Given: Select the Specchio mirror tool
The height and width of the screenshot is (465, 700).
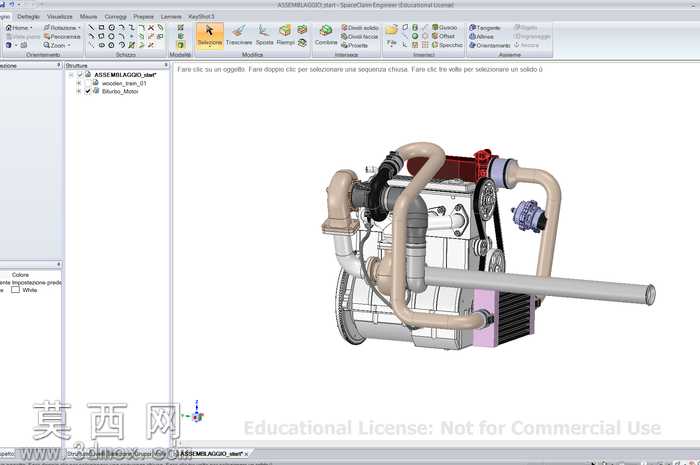Looking at the screenshot, I should click(x=447, y=45).
